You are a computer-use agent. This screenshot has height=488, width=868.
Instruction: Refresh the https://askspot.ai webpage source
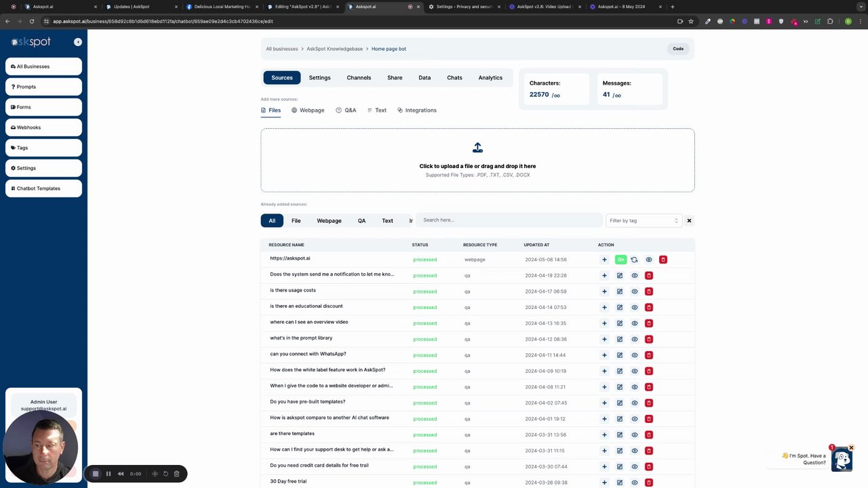634,260
